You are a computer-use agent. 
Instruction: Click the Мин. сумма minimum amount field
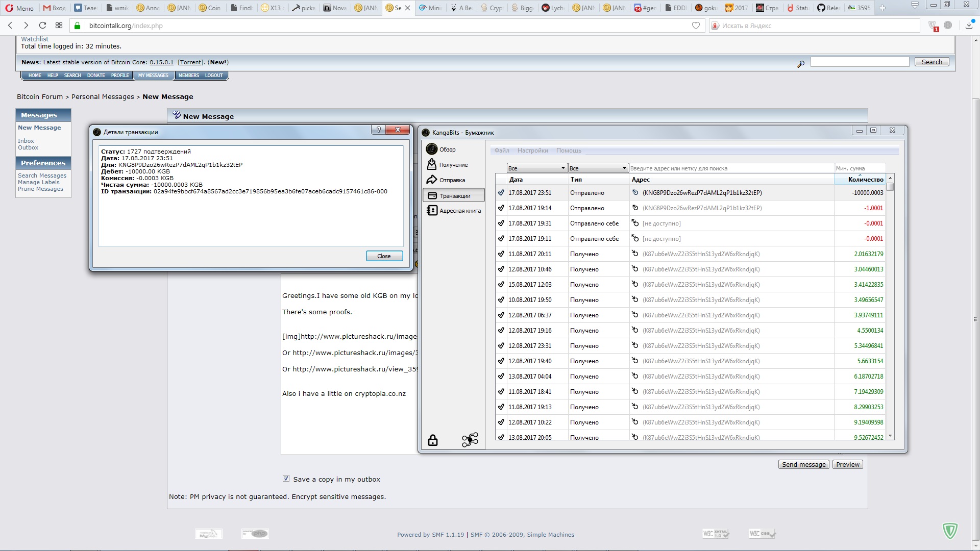pos(860,168)
